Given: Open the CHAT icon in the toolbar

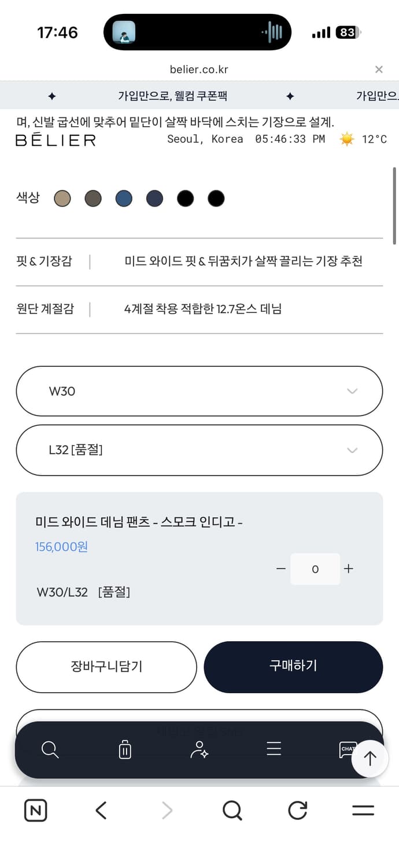Looking at the screenshot, I should pos(348,749).
